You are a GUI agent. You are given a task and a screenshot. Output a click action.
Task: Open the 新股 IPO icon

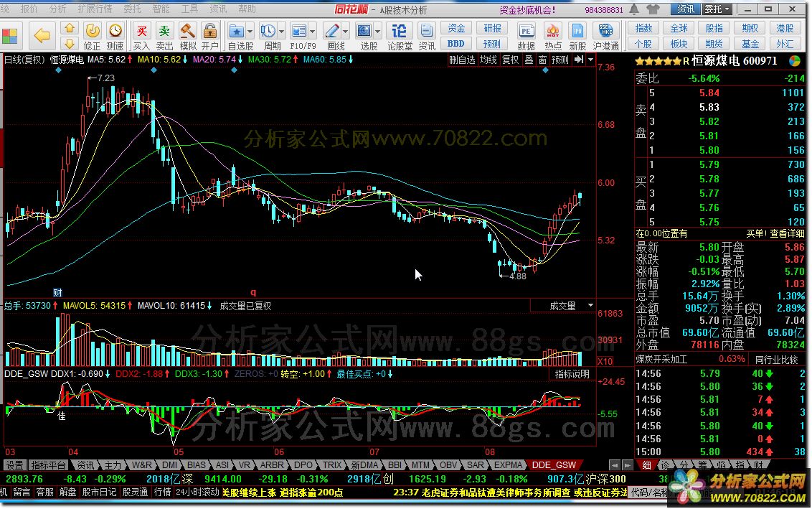pyautogui.click(x=577, y=36)
